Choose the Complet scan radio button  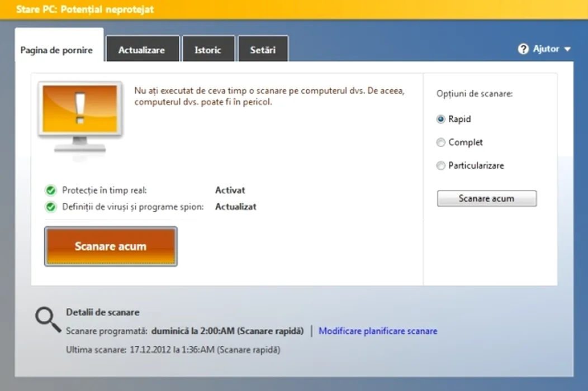[x=441, y=142]
